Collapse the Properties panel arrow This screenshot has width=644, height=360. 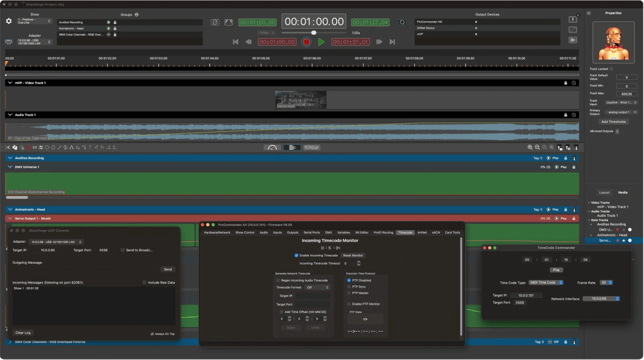point(588,13)
